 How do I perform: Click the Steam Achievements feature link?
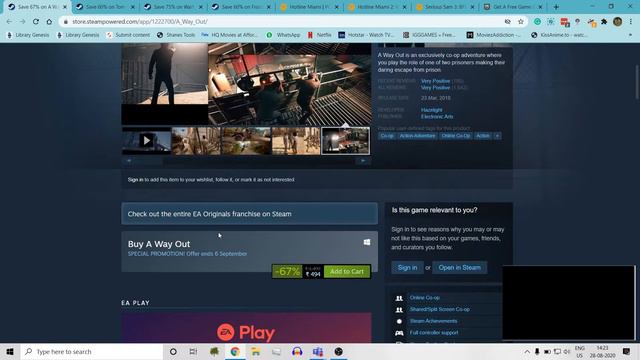(x=433, y=321)
